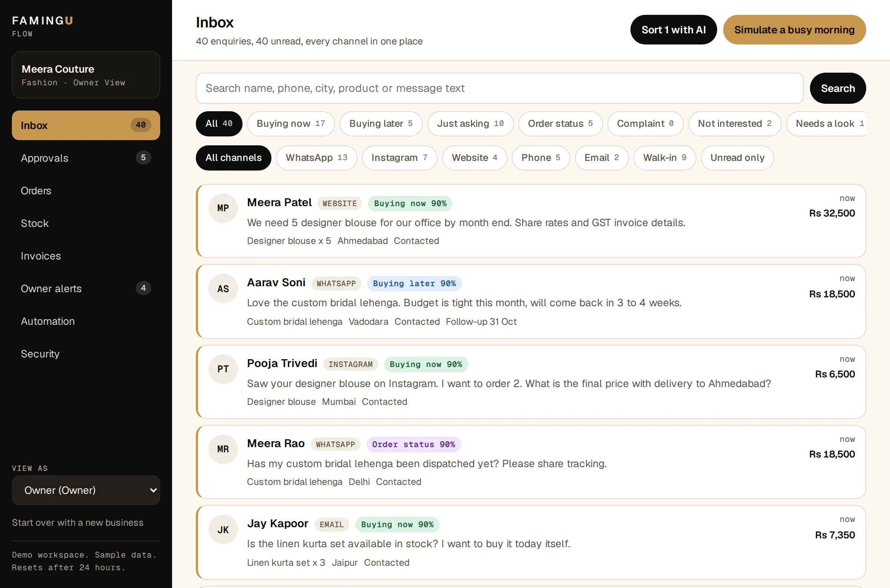This screenshot has height=588, width=890.
Task: Filter by Buying now enquiries
Action: 291,123
